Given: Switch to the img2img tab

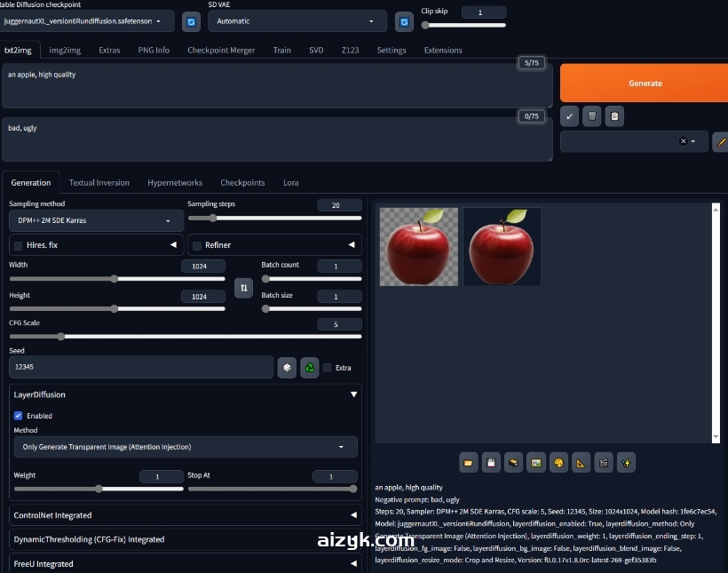Looking at the screenshot, I should (x=65, y=51).
